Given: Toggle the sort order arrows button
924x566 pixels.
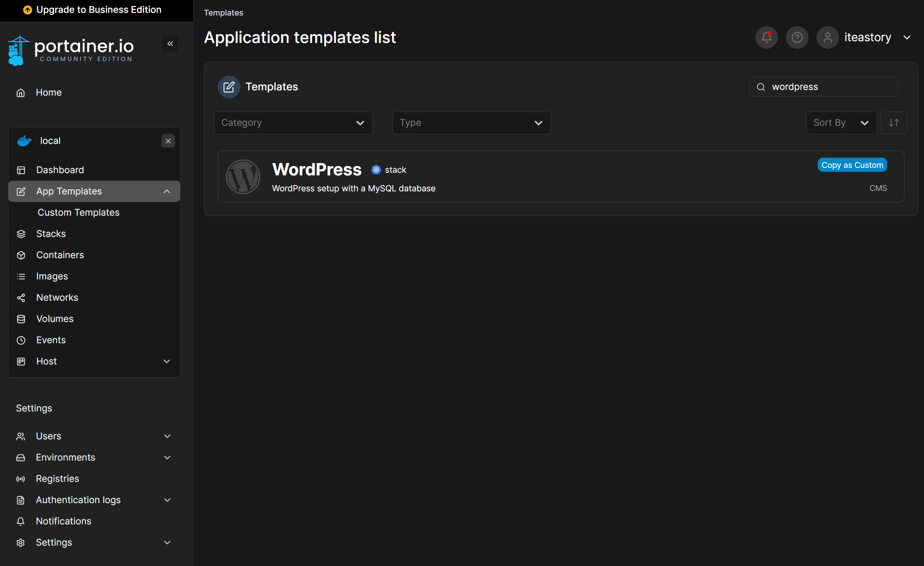Looking at the screenshot, I should click(893, 123).
